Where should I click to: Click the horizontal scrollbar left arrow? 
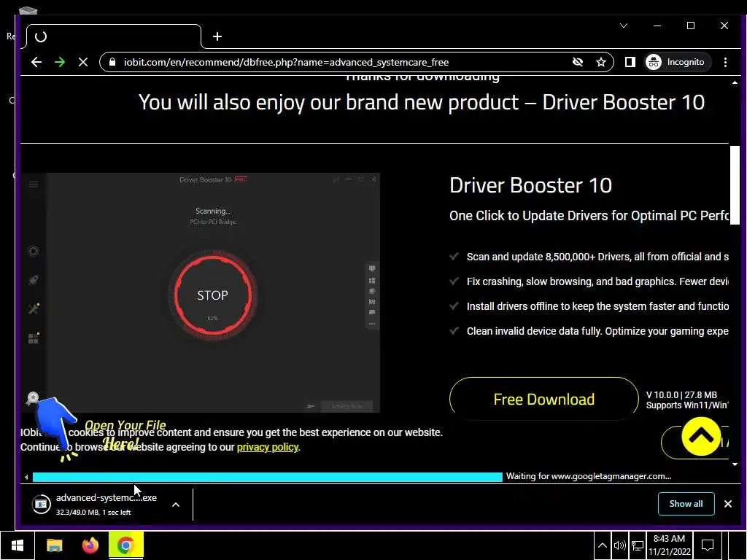tap(26, 477)
